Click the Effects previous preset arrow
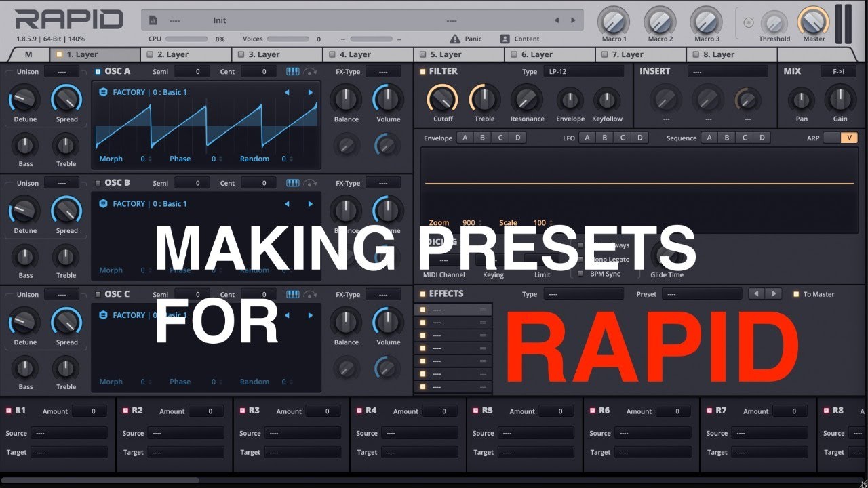Screen dimensions: 868x488 point(756,294)
